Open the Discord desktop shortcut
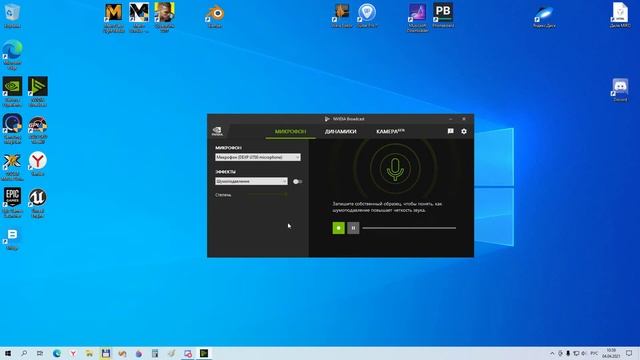The image size is (640, 360). pos(620,90)
